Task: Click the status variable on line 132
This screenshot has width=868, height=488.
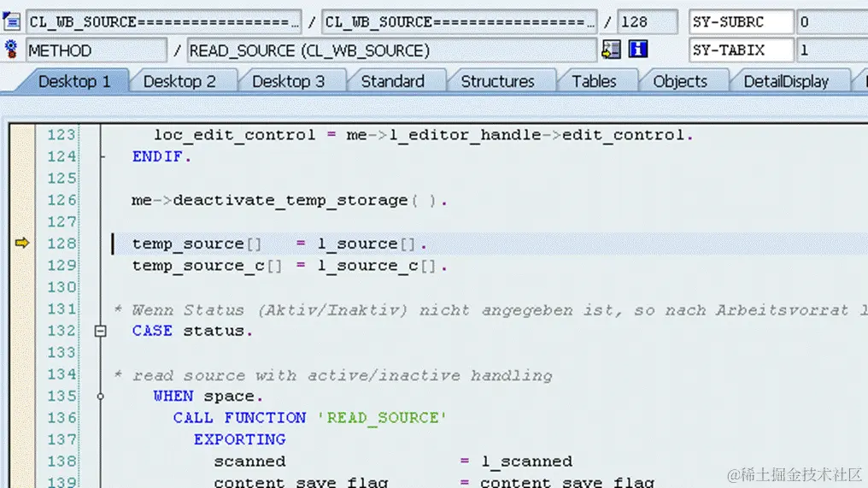Action: pyautogui.click(x=214, y=332)
